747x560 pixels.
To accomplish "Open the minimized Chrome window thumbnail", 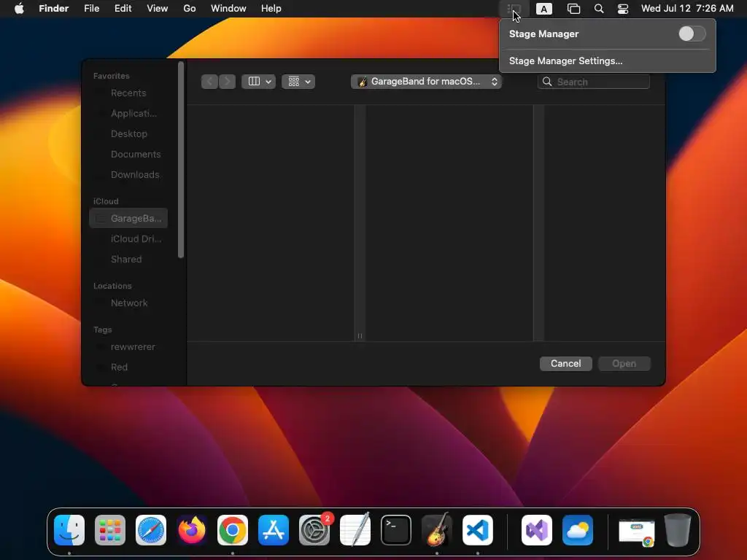I will (x=637, y=532).
